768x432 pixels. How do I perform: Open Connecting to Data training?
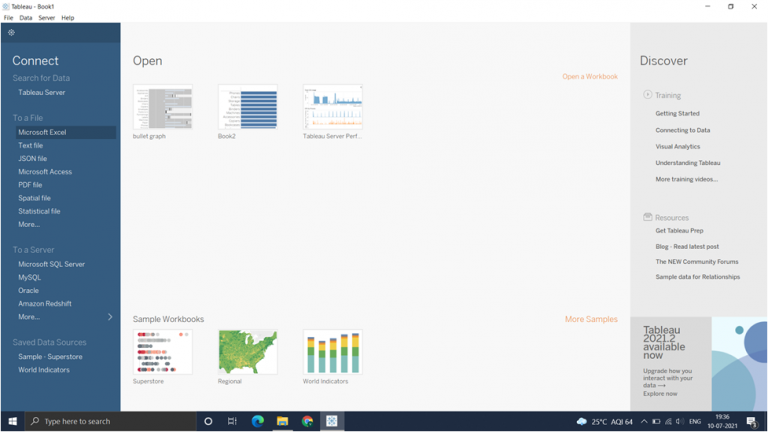(683, 130)
